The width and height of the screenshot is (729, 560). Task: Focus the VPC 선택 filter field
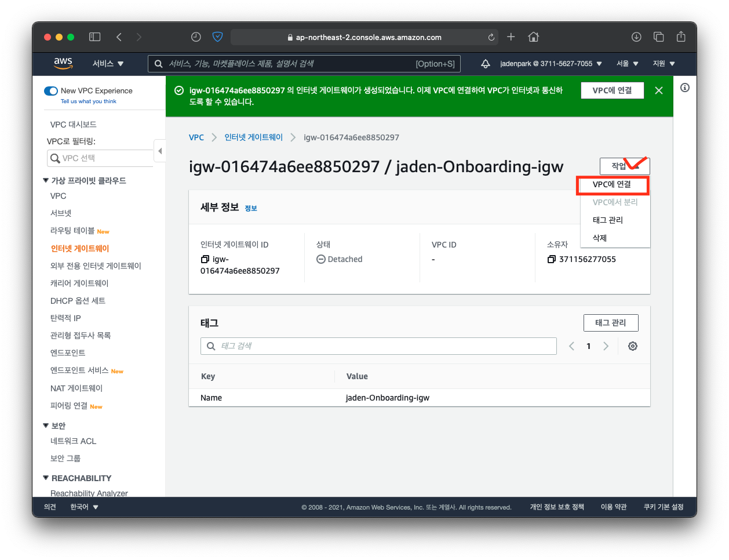100,158
